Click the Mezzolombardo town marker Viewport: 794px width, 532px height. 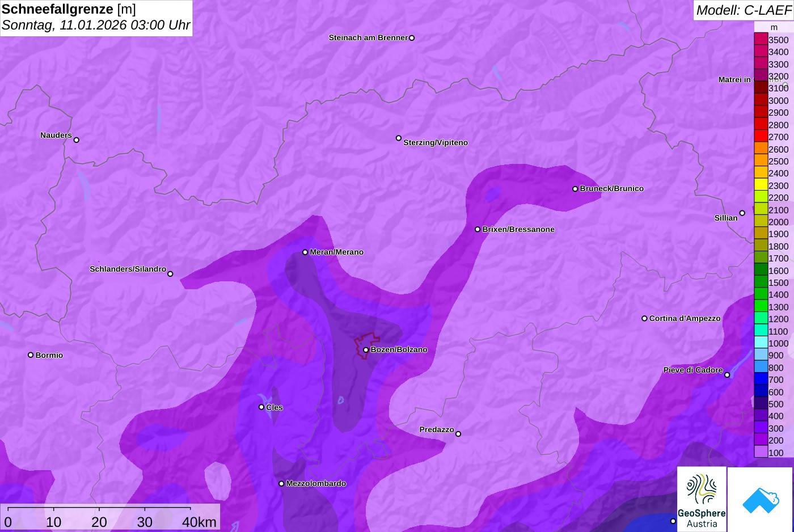click(281, 484)
